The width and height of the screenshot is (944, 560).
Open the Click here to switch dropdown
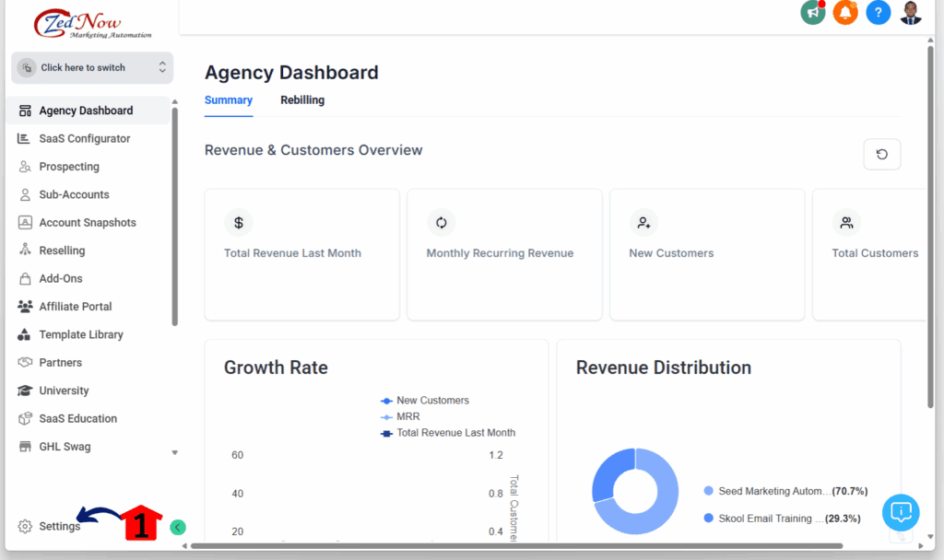pyautogui.click(x=92, y=67)
